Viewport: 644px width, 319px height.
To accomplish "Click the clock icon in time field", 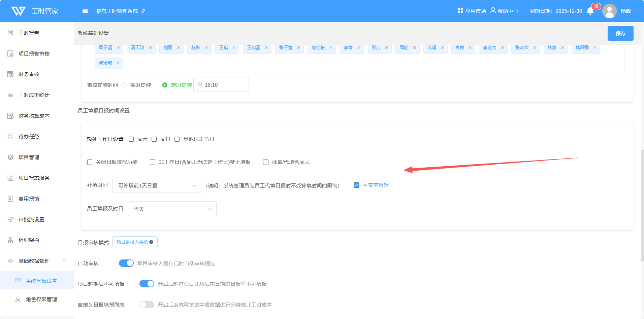I will (x=200, y=84).
